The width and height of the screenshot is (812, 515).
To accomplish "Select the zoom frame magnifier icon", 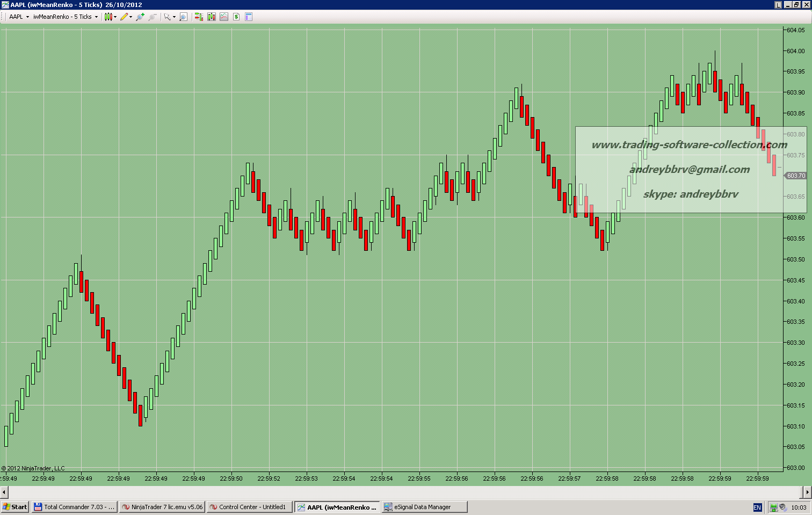I will click(x=183, y=17).
